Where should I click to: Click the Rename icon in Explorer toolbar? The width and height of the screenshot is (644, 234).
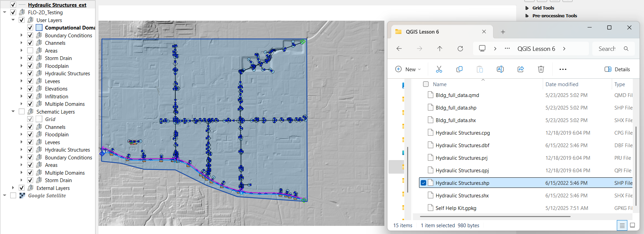500,69
